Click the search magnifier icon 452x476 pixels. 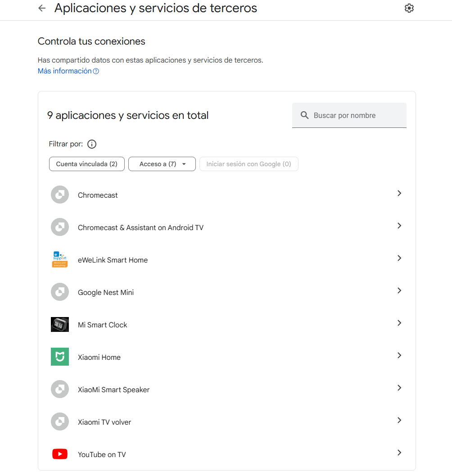[304, 115]
